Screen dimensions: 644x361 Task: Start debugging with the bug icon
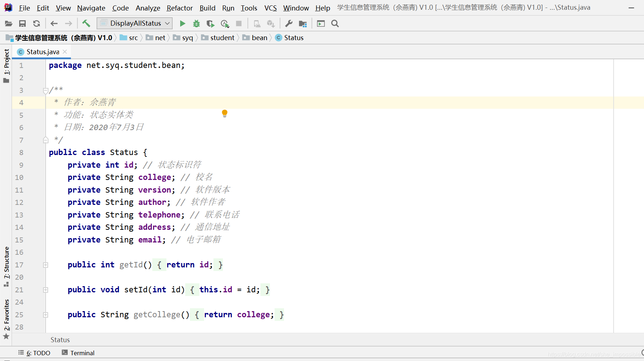click(x=196, y=23)
